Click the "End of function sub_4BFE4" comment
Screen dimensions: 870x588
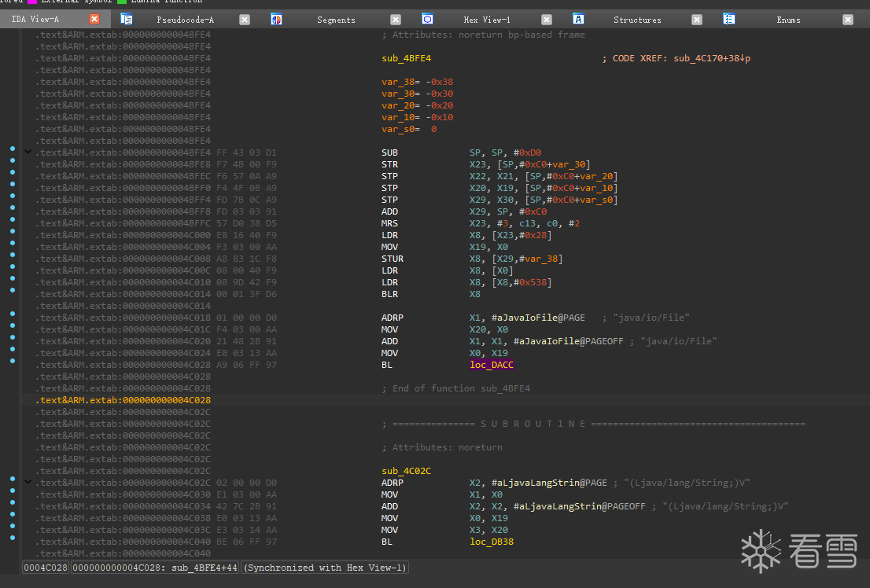pos(455,388)
